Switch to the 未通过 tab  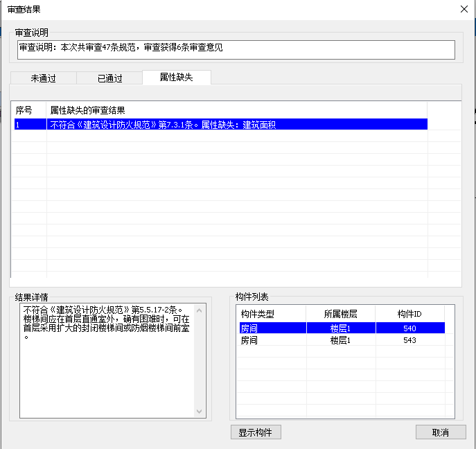pos(44,78)
